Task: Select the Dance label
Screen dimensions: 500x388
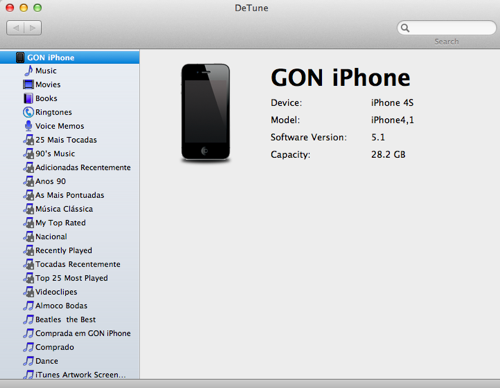Action: [x=47, y=361]
